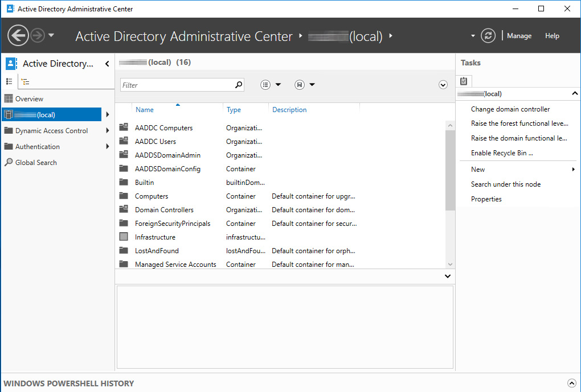Click Raise the forest functional level task
Screen dimensions: 581x392
519,123
